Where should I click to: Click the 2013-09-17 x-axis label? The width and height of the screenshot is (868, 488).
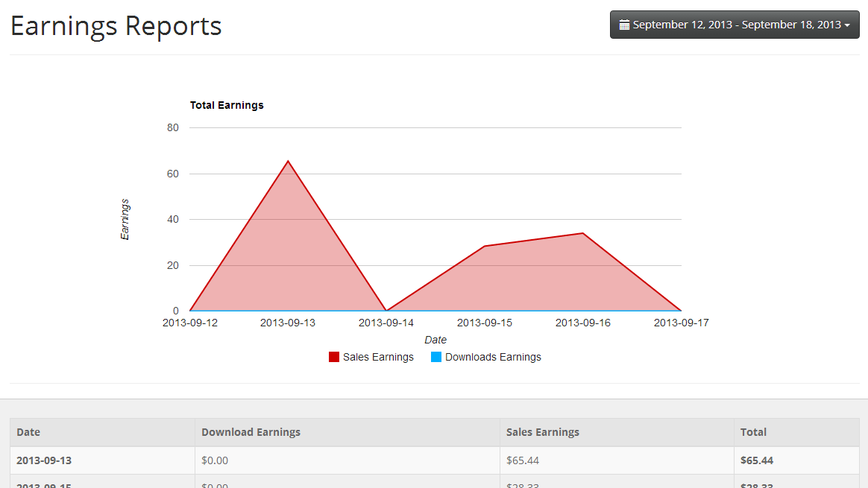[681, 323]
